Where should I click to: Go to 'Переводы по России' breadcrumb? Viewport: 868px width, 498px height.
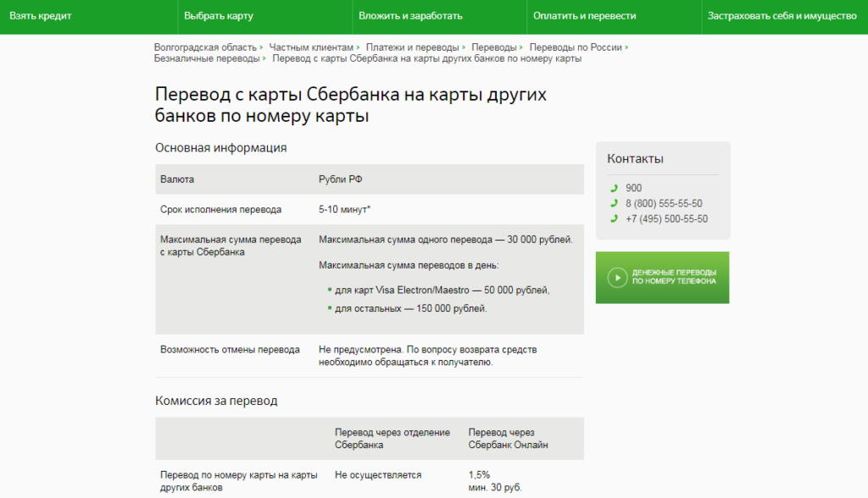[x=576, y=47]
